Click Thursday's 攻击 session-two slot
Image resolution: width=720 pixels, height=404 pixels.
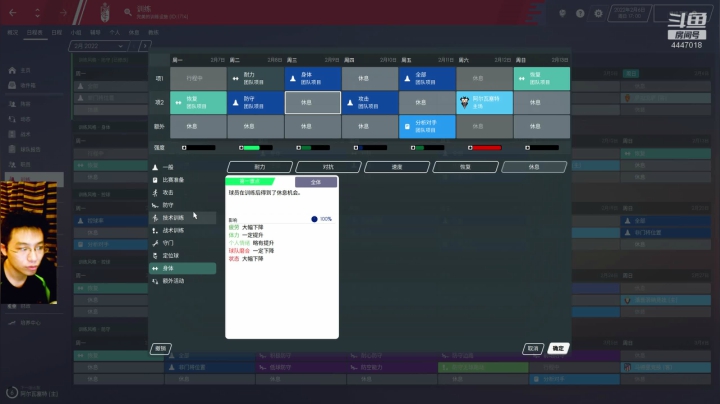370,102
